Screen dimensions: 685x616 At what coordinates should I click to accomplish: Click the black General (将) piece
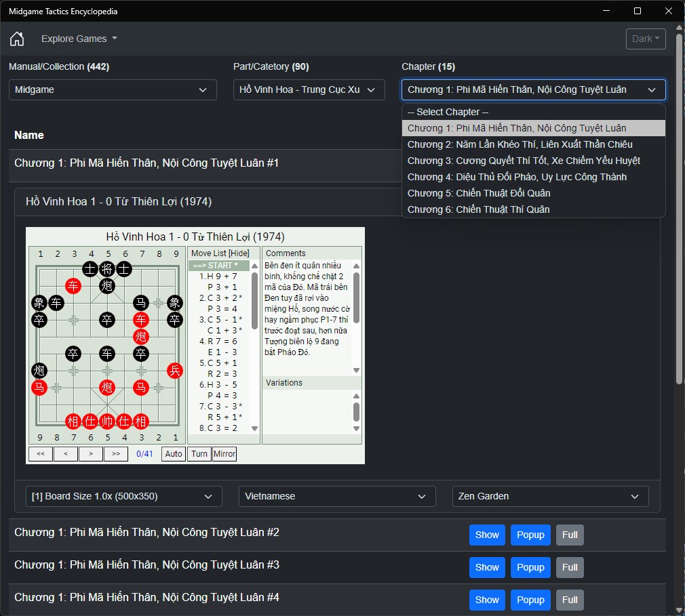tap(107, 268)
